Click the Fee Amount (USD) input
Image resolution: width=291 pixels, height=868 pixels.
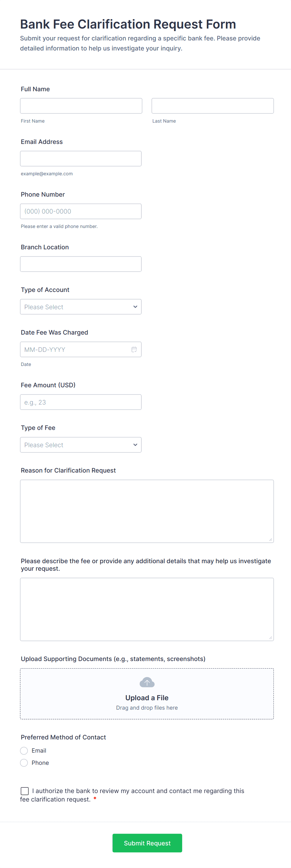click(x=81, y=402)
